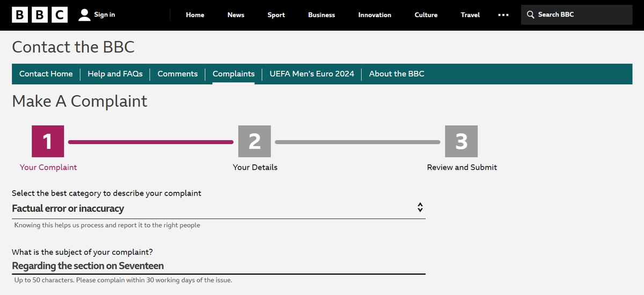The height and width of the screenshot is (295, 644).
Task: Click the complaint subject input field
Action: click(218, 266)
